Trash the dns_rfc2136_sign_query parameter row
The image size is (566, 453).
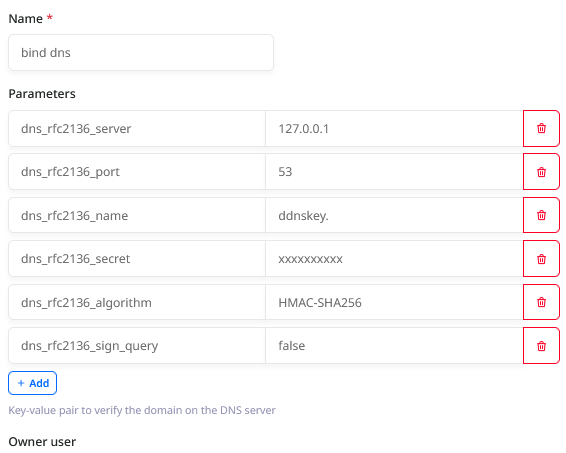541,346
